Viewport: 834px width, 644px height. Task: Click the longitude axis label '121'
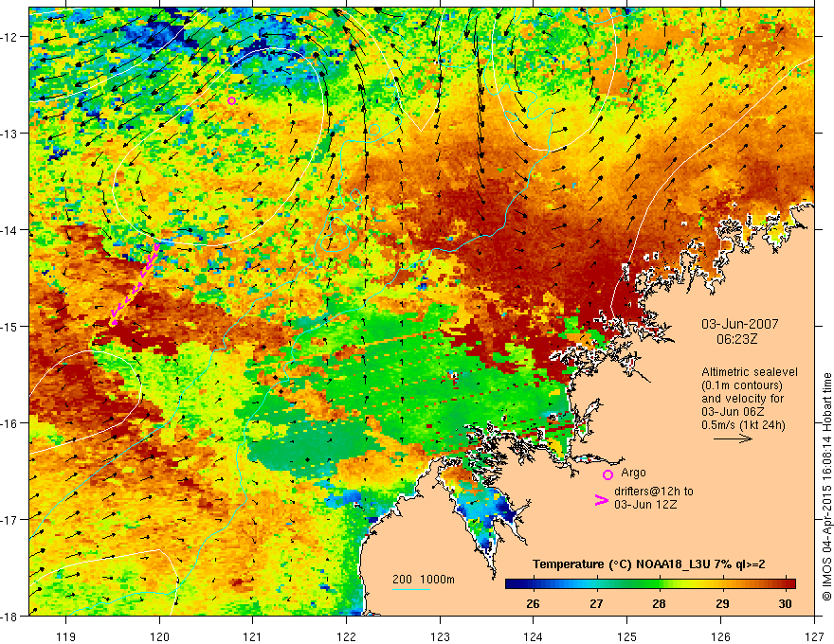[253, 636]
